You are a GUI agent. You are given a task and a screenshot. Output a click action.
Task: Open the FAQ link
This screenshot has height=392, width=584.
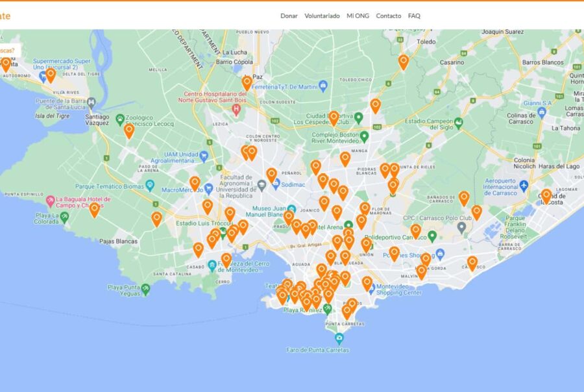pos(414,16)
